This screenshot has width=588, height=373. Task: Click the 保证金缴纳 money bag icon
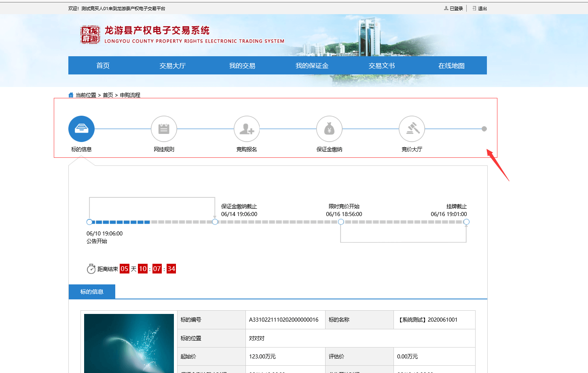coord(329,129)
